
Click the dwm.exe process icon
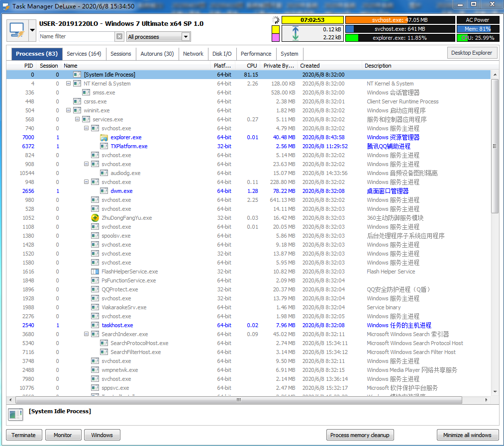point(104,191)
